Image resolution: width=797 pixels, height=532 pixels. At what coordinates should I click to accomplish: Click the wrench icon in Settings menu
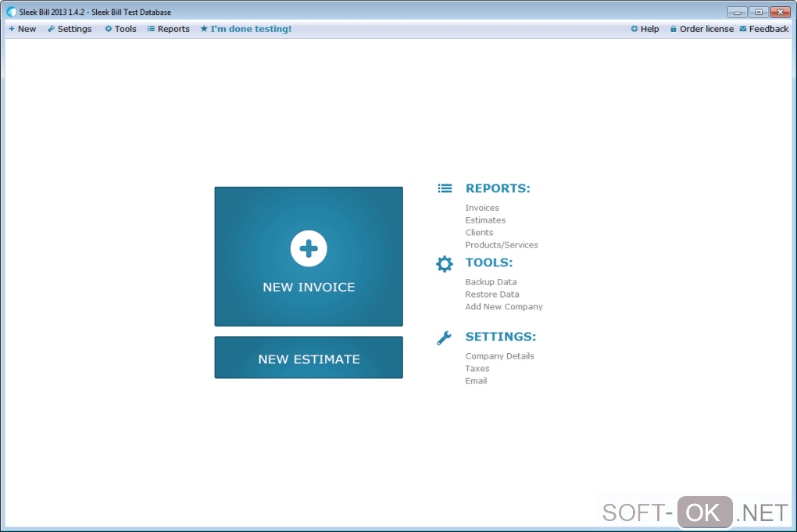(x=52, y=29)
